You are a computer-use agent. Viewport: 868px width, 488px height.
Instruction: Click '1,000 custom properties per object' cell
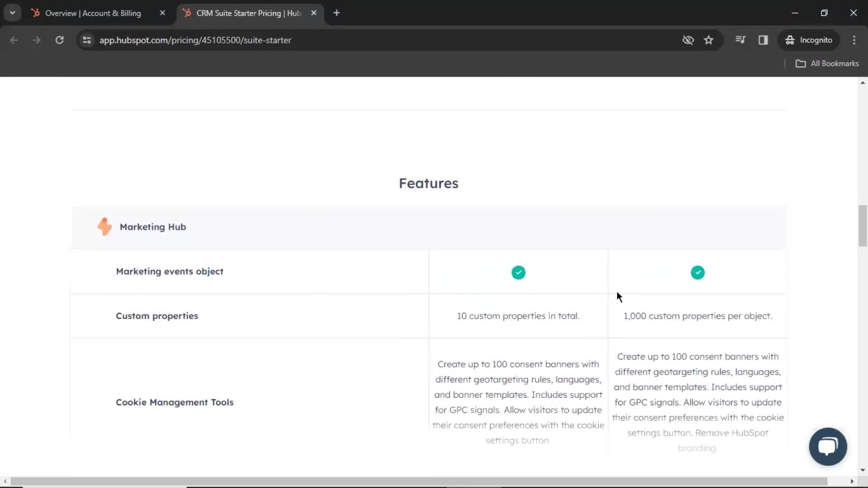[698, 316]
